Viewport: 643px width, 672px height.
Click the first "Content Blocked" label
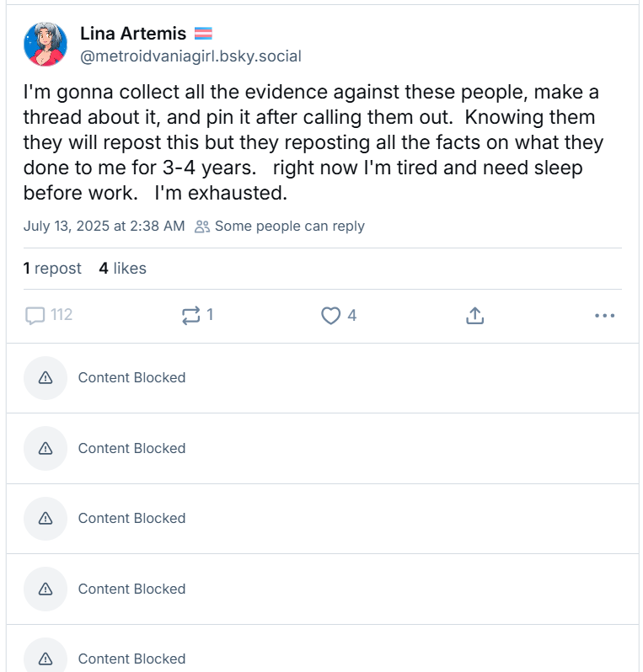pos(131,378)
